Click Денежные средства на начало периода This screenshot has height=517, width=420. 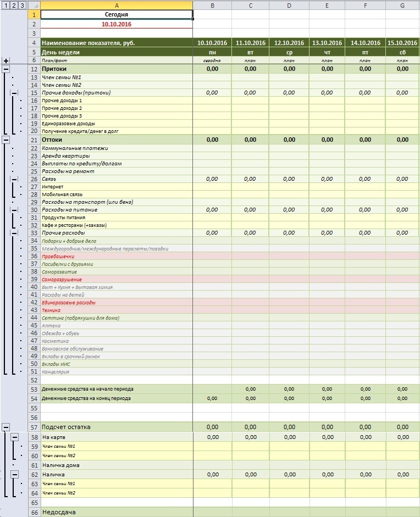pos(117,389)
